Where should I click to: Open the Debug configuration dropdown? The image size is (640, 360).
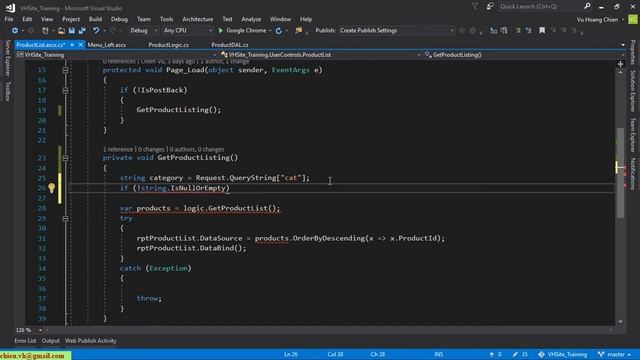pos(144,31)
